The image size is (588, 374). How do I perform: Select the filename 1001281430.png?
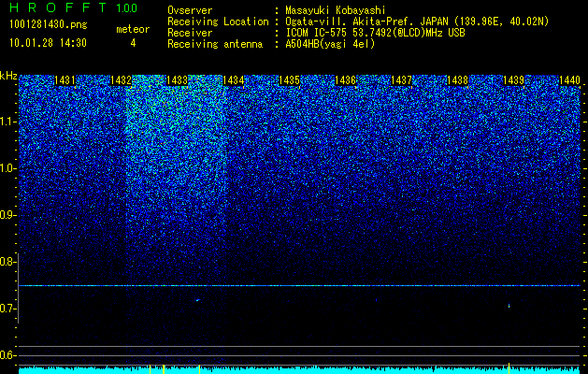point(49,25)
